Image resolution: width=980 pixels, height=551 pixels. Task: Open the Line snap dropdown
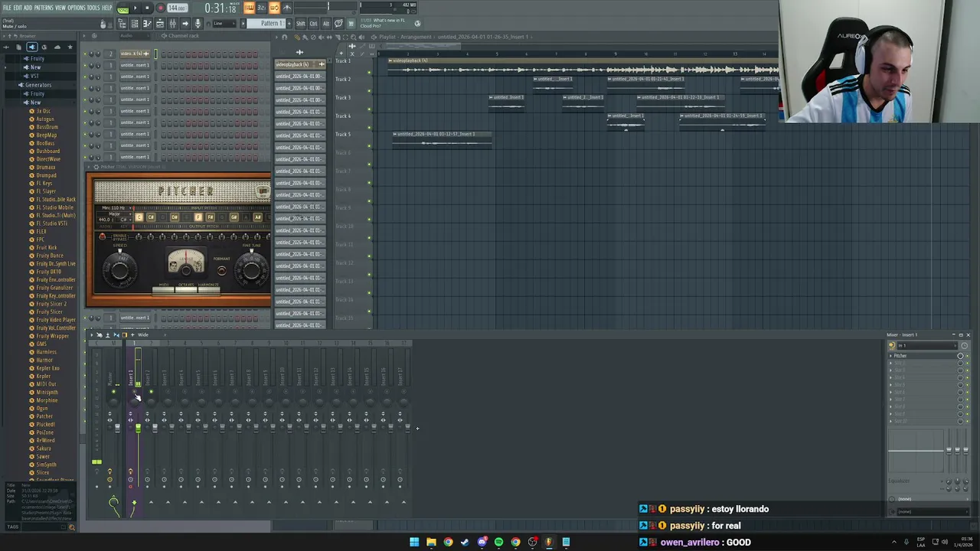tap(224, 24)
